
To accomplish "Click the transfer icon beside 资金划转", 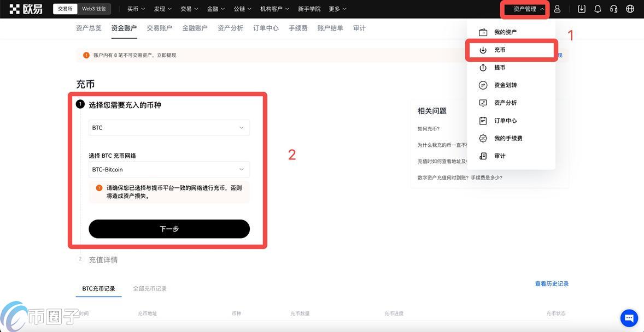I will click(x=483, y=85).
